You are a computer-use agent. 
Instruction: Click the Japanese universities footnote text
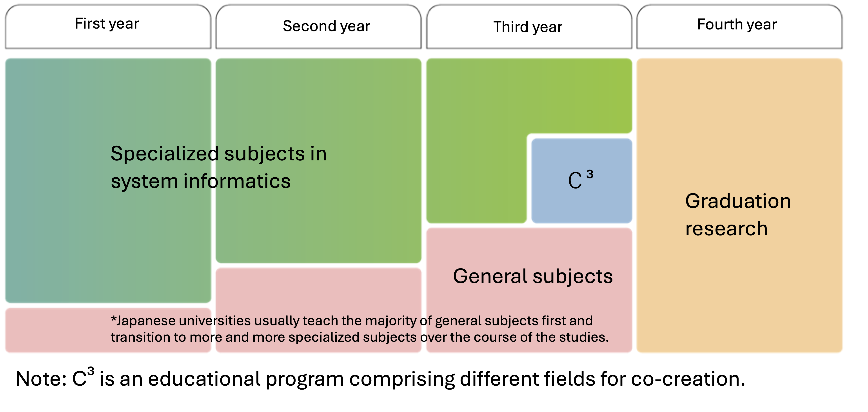(x=360, y=329)
